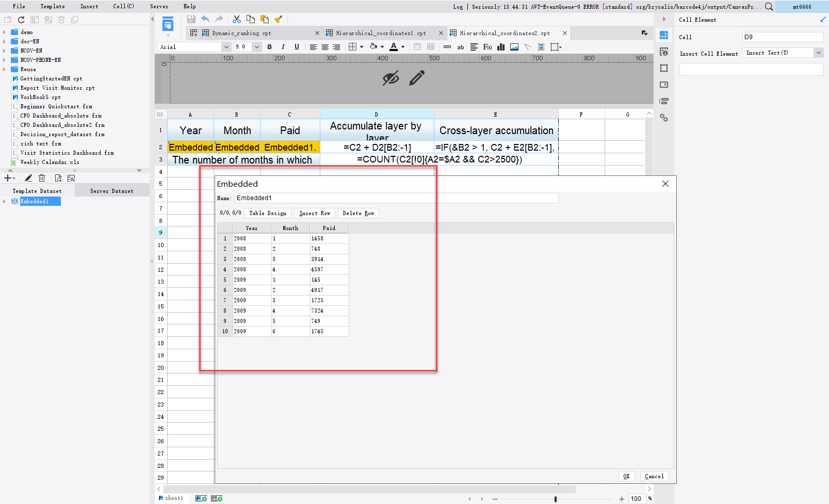Open the Hyperlink panel in right sidebar

pos(664,118)
